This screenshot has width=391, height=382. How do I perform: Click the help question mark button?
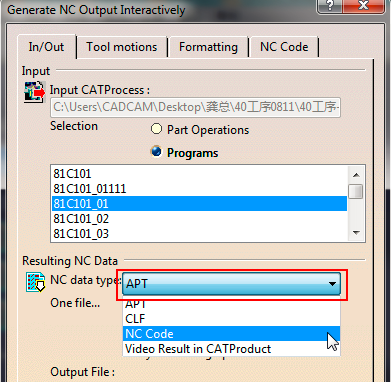(329, 5)
